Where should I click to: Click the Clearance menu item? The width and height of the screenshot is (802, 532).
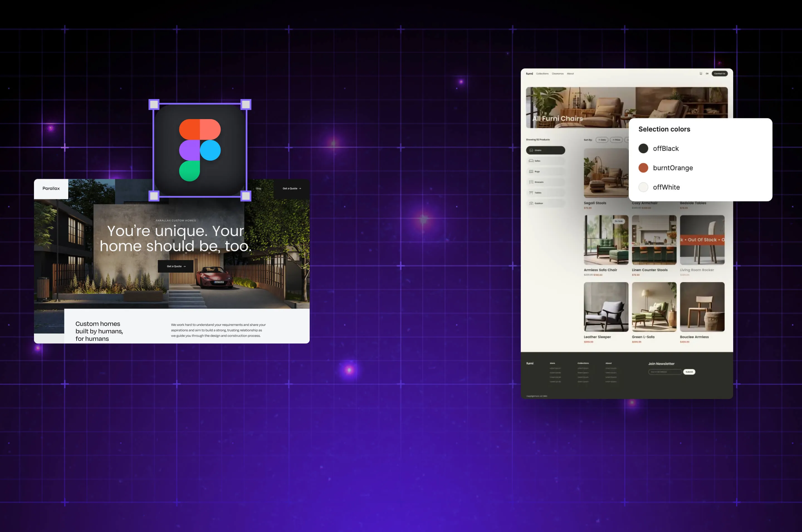coord(557,74)
